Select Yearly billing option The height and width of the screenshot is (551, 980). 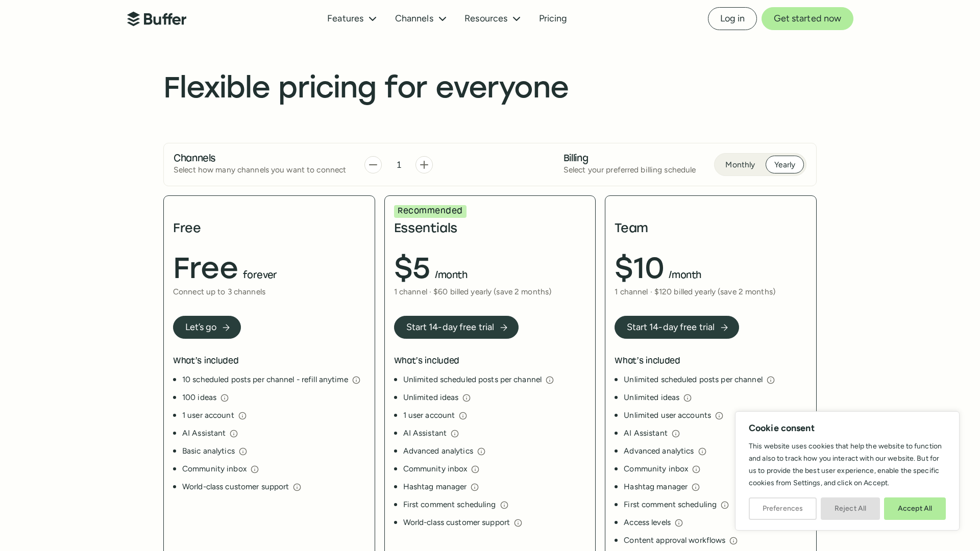[785, 165]
